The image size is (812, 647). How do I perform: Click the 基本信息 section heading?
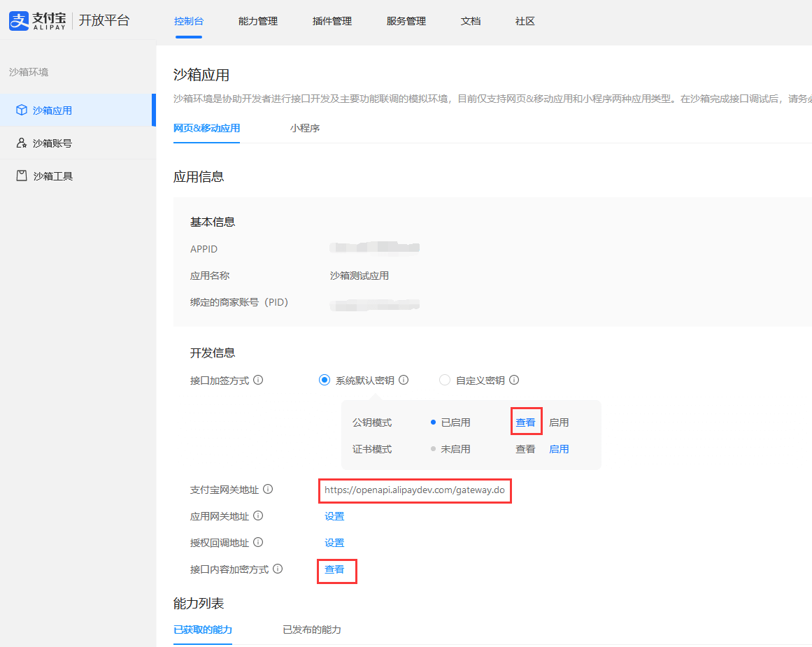click(x=213, y=222)
